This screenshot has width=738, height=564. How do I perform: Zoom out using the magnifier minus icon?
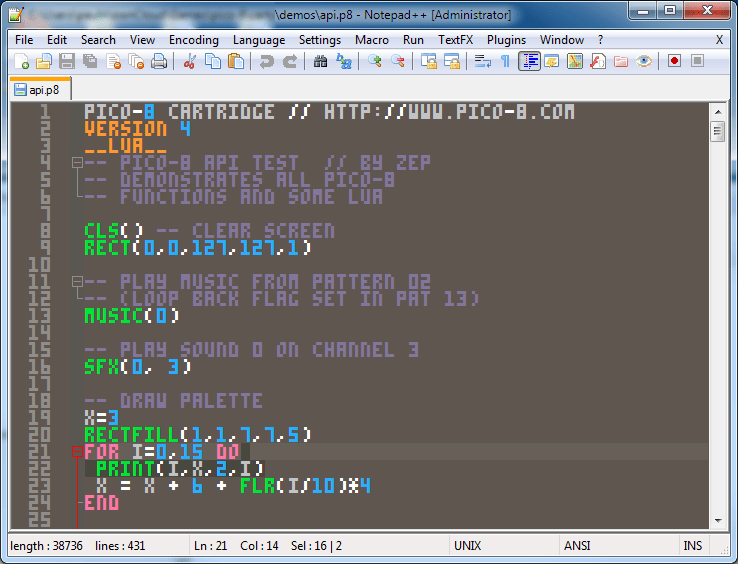click(x=398, y=61)
